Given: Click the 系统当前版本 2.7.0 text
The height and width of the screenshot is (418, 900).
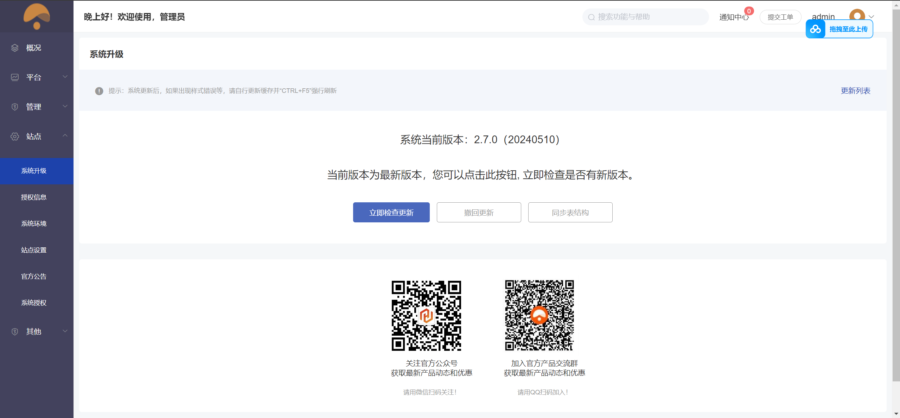Looking at the screenshot, I should (479, 140).
